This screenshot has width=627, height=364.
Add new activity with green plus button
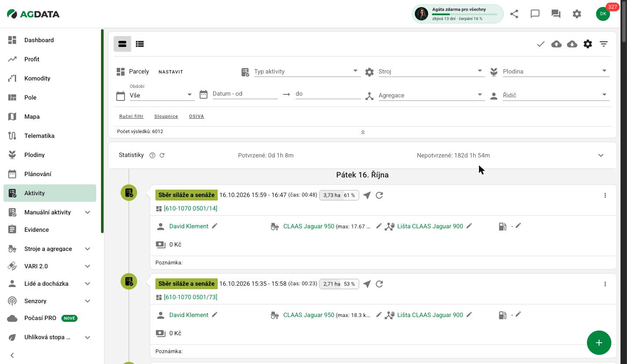pos(599,343)
